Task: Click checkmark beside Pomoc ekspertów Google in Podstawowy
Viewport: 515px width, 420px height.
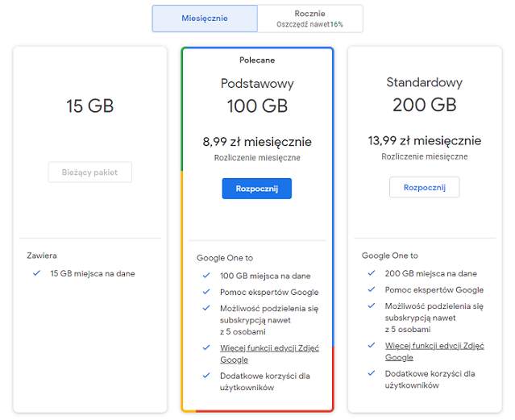Action: 206,292
